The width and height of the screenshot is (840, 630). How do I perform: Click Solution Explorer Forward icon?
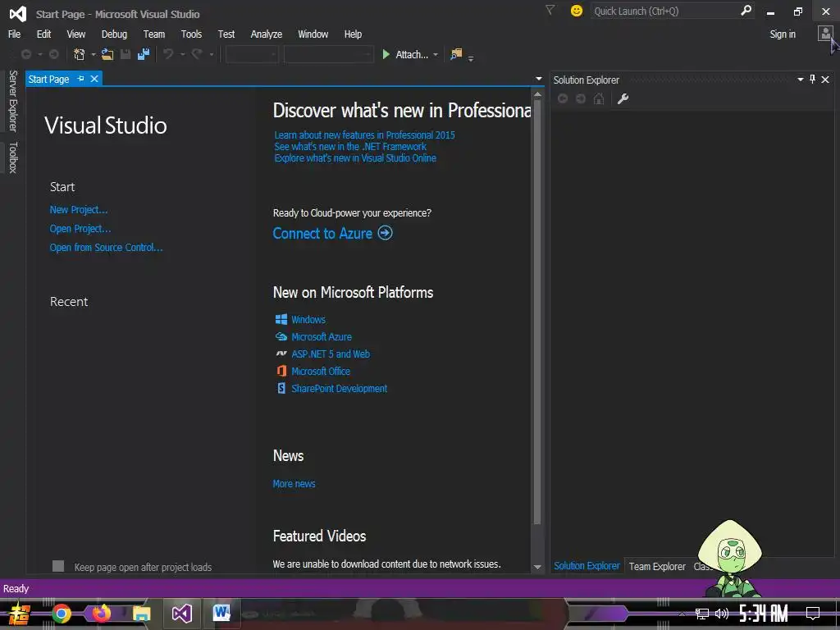(x=581, y=98)
